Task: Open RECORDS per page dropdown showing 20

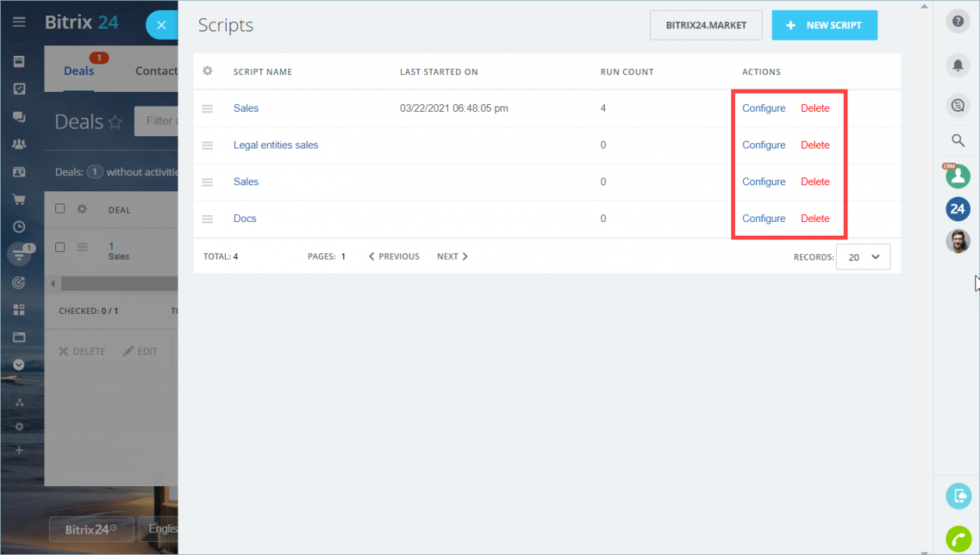Action: [864, 257]
